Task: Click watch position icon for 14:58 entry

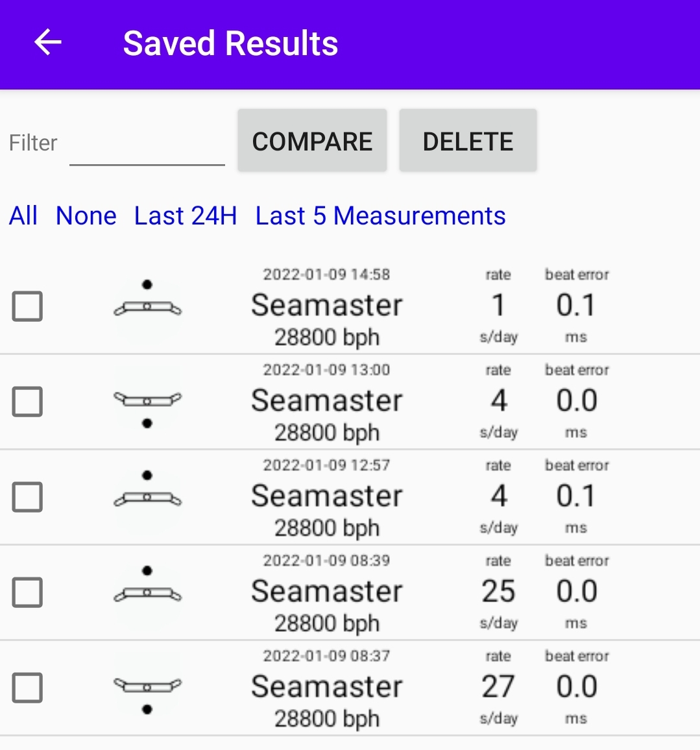Action: 148,306
